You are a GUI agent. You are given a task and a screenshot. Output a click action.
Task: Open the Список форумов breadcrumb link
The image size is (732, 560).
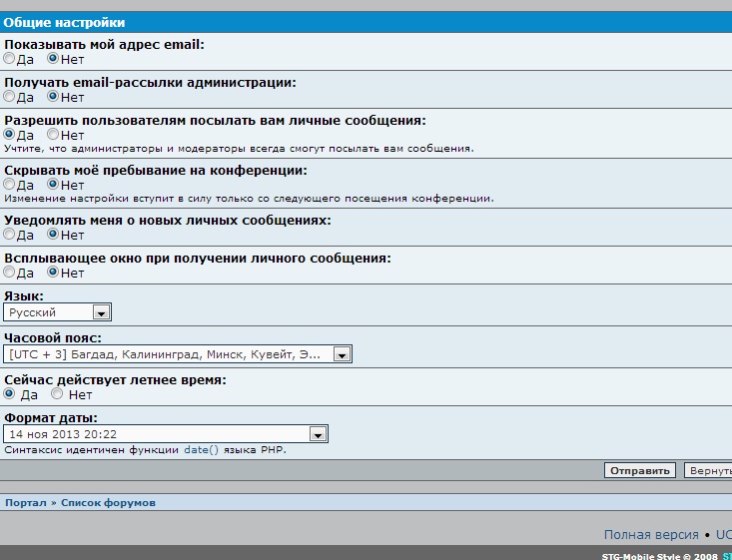point(108,502)
